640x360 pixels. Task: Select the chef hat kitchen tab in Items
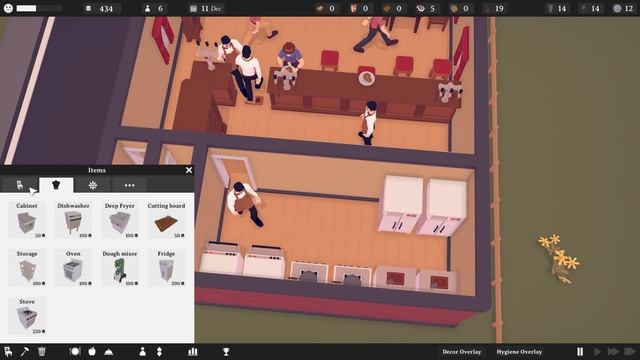[x=56, y=185]
